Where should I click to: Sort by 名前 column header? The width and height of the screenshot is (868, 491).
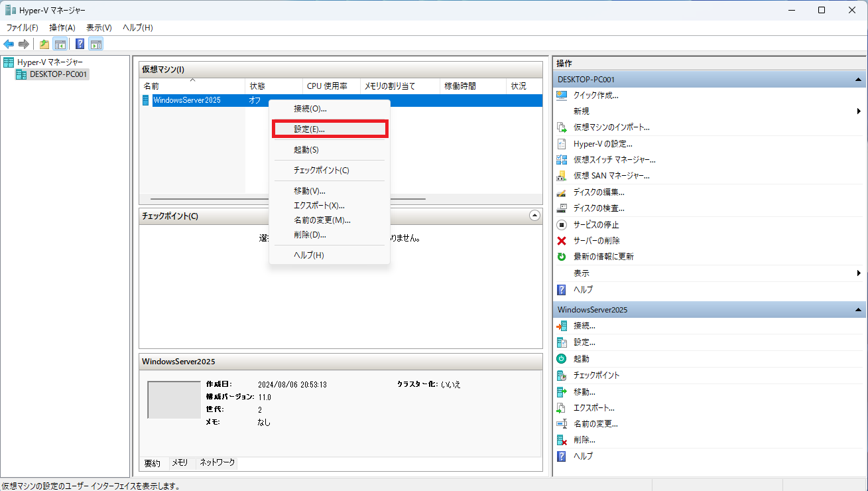tap(192, 86)
